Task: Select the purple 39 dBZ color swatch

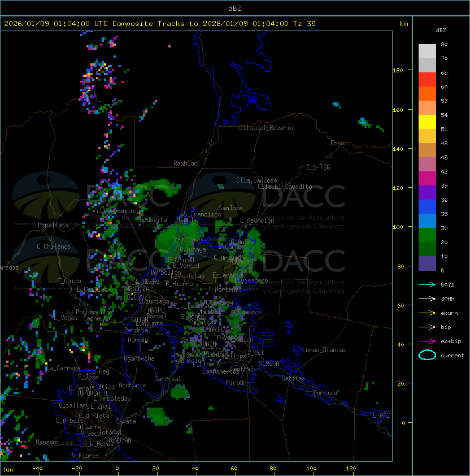Action: click(427, 192)
